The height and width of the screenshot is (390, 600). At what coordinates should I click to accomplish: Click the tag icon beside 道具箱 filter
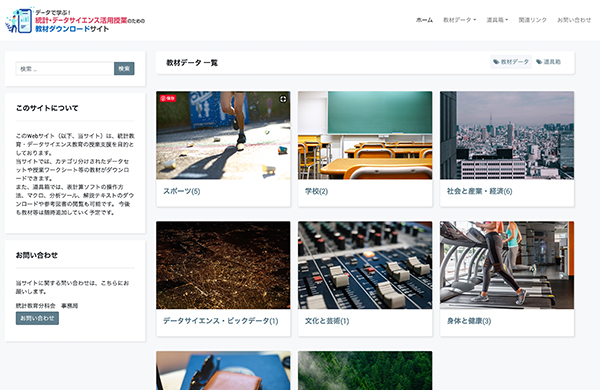tap(539, 62)
